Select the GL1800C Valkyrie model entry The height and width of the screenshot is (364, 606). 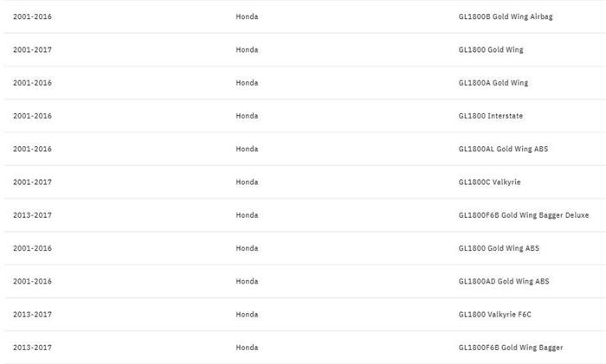[x=489, y=182]
